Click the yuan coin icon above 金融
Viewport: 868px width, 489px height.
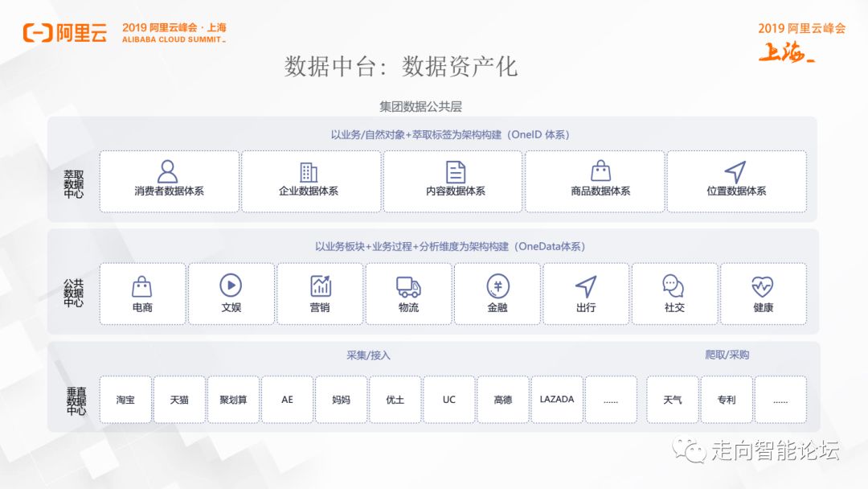click(497, 286)
